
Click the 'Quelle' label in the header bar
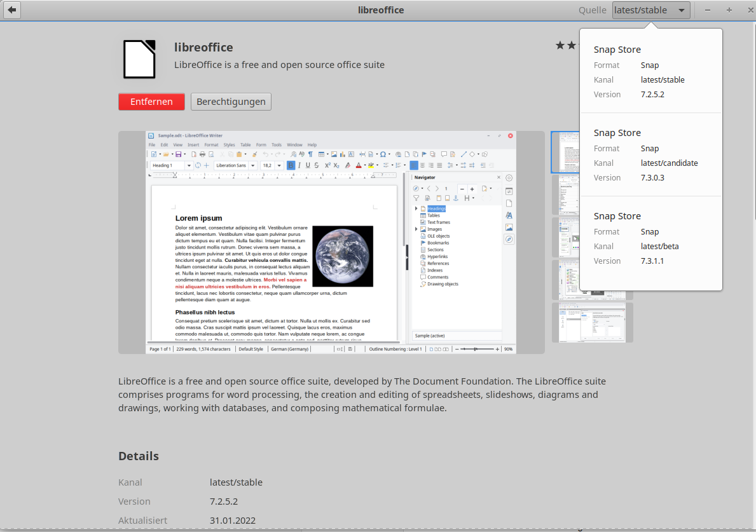coord(593,10)
